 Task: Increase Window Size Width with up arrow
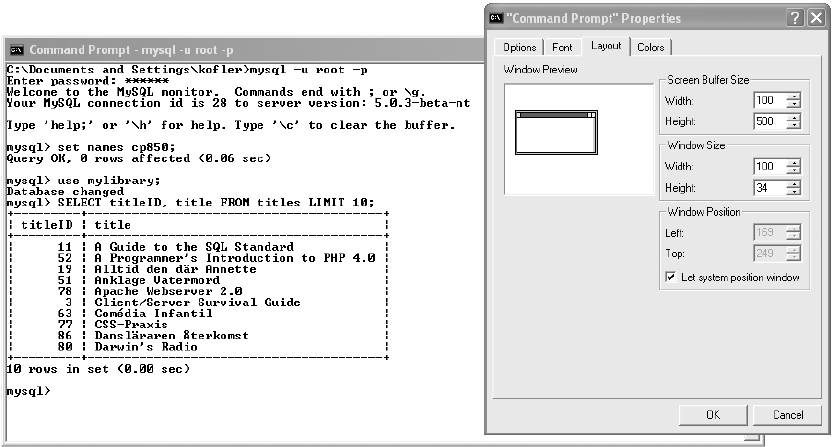(x=794, y=162)
